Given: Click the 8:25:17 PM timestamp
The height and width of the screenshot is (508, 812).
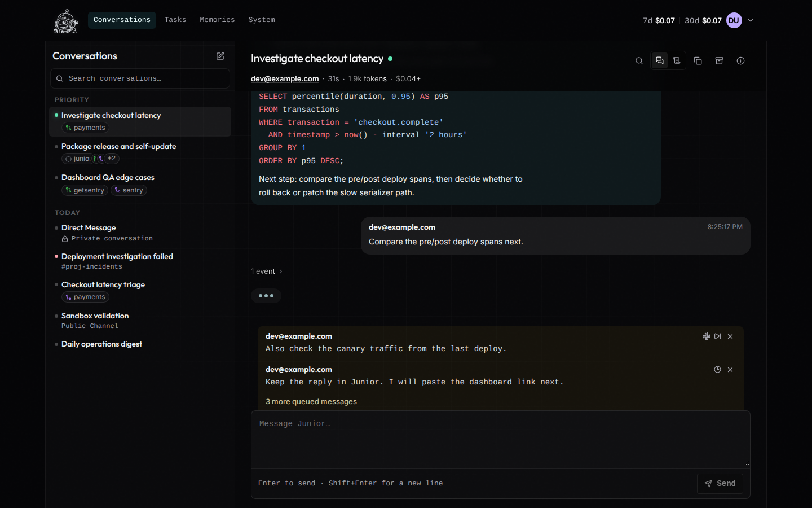Looking at the screenshot, I should (725, 227).
